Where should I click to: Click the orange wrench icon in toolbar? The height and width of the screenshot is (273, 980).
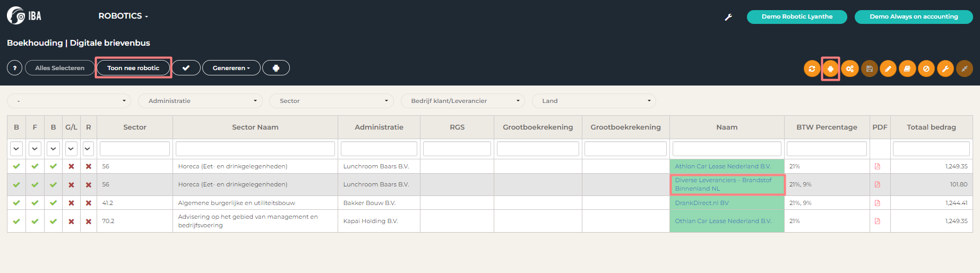pos(945,69)
